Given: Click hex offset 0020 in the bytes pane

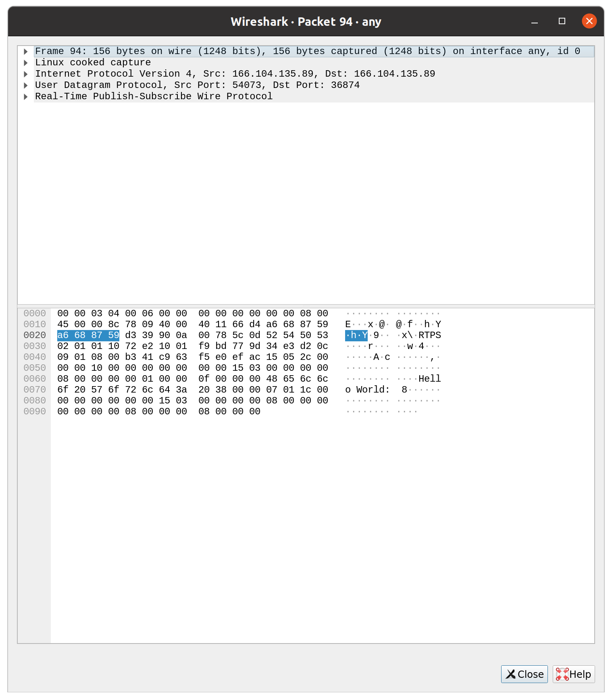Looking at the screenshot, I should point(35,335).
